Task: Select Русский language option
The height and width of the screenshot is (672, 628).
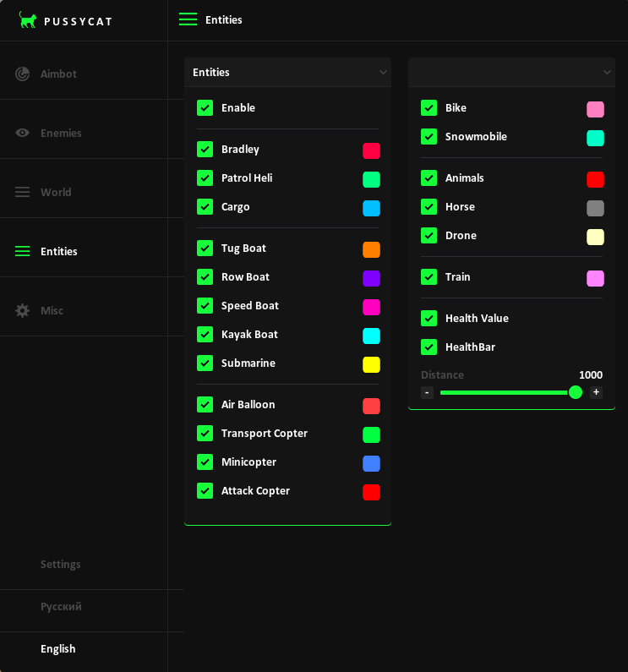Action: 61,606
